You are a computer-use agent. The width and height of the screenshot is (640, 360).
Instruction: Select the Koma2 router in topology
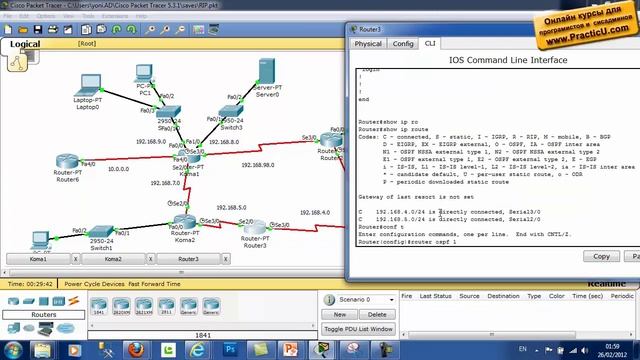coord(185,222)
